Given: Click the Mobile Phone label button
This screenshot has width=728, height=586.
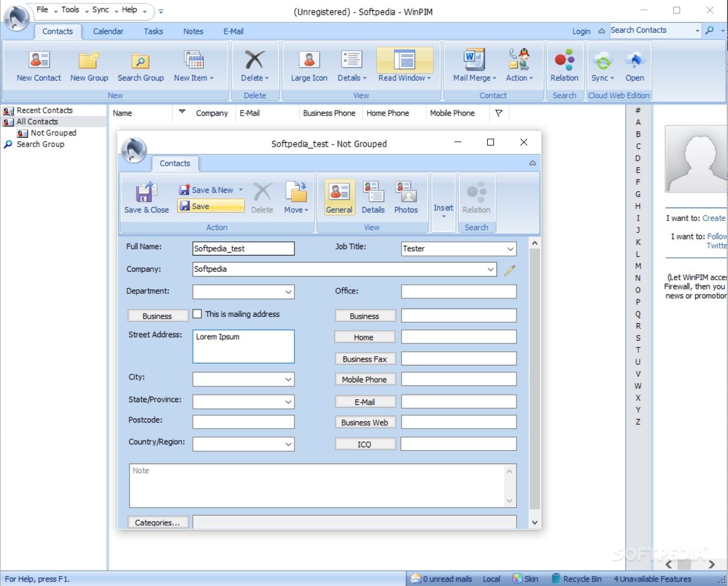Looking at the screenshot, I should point(364,380).
